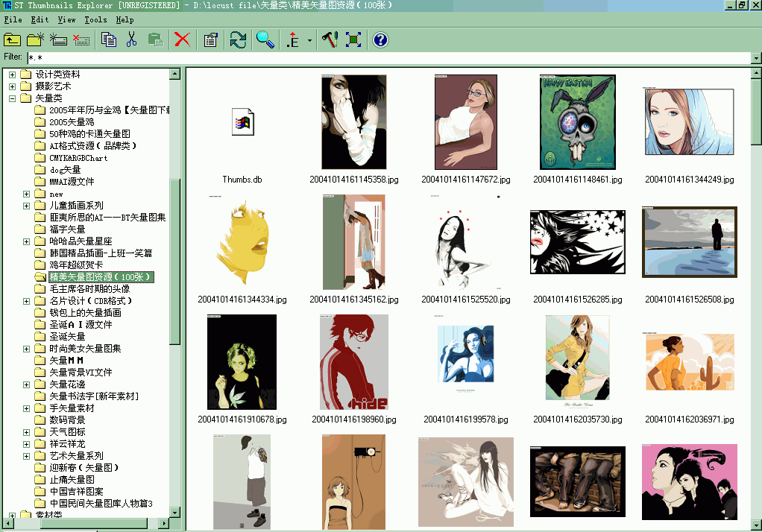Expand the 哈哈品矢量星座 folder node
This screenshot has width=762, height=532.
coord(27,241)
